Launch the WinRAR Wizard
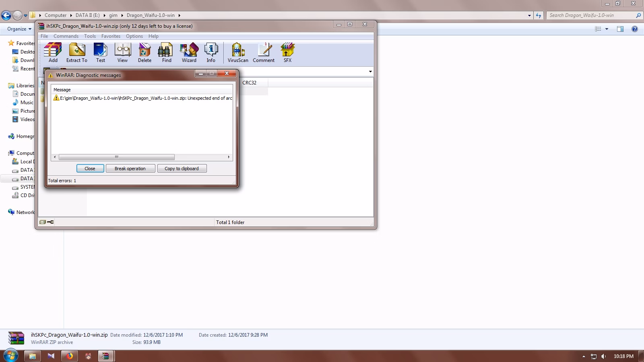 pyautogui.click(x=189, y=53)
